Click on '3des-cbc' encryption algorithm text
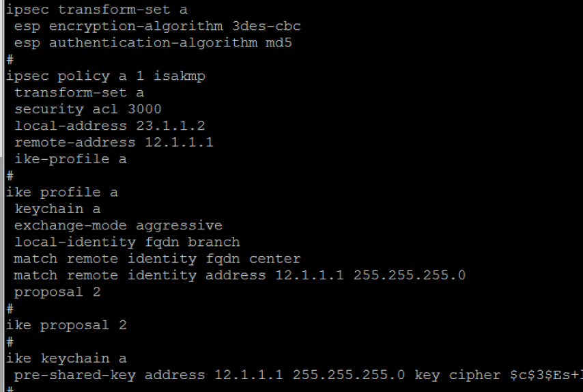Image resolution: width=583 pixels, height=392 pixels. coord(266,26)
